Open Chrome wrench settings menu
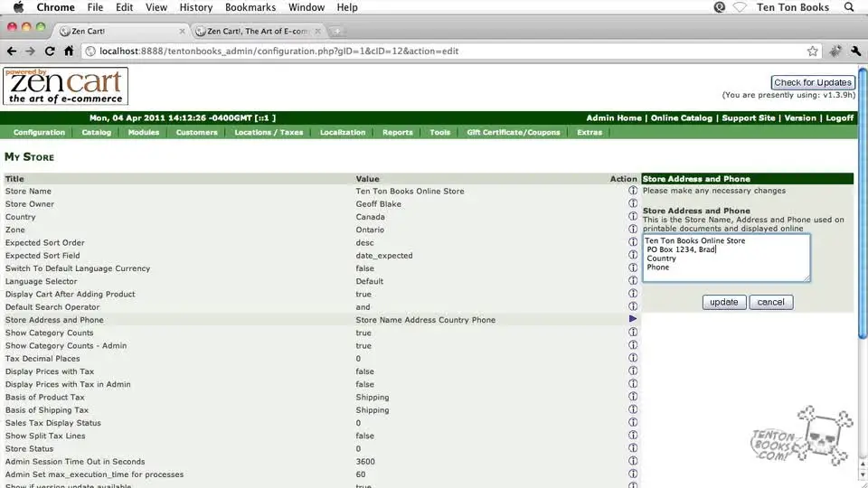The width and height of the screenshot is (868, 488). [856, 51]
